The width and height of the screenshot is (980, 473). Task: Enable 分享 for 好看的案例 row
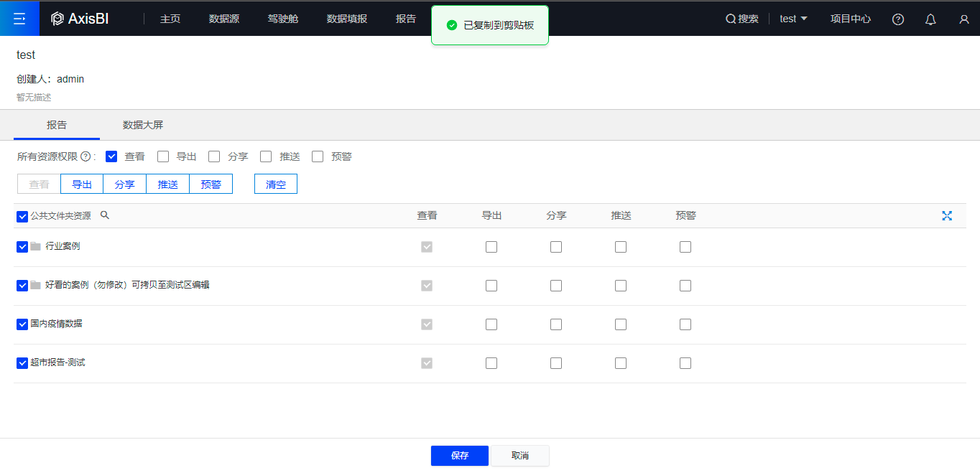click(556, 286)
